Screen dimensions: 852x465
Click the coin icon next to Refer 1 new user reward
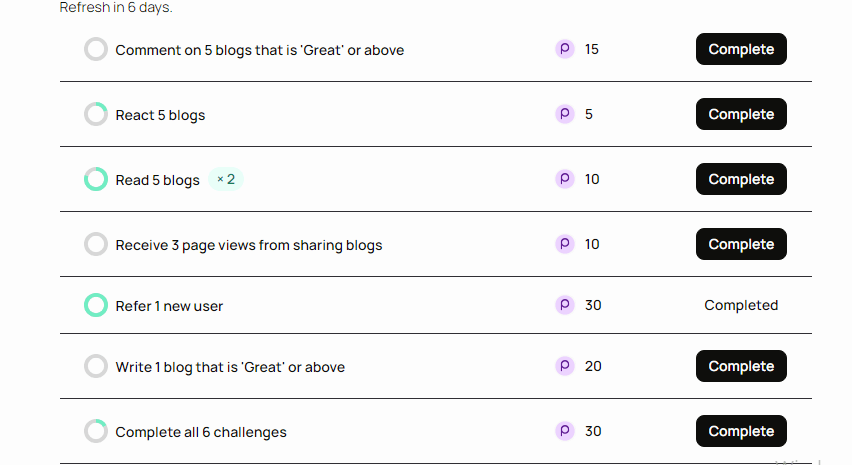coord(565,305)
